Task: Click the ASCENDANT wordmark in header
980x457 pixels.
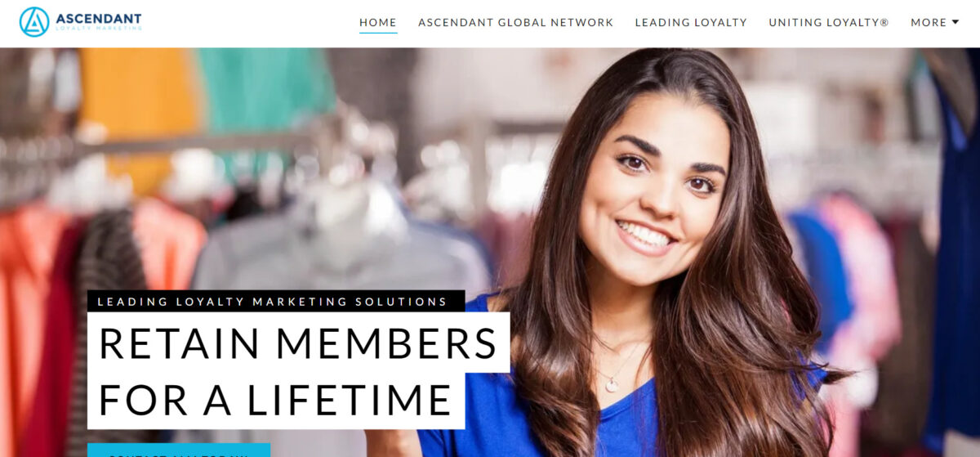Action: click(98, 18)
